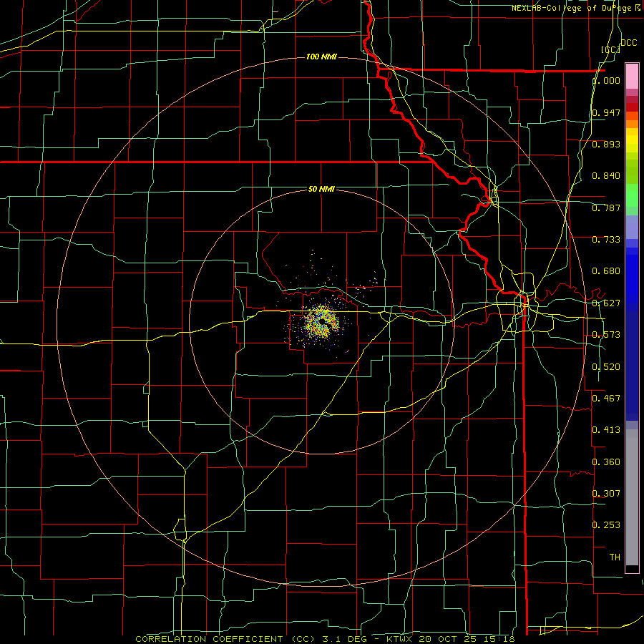Click the 0.947 color scale value

pos(606,112)
